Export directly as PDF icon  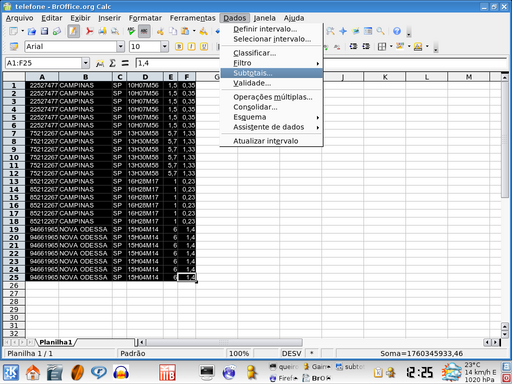point(89,31)
